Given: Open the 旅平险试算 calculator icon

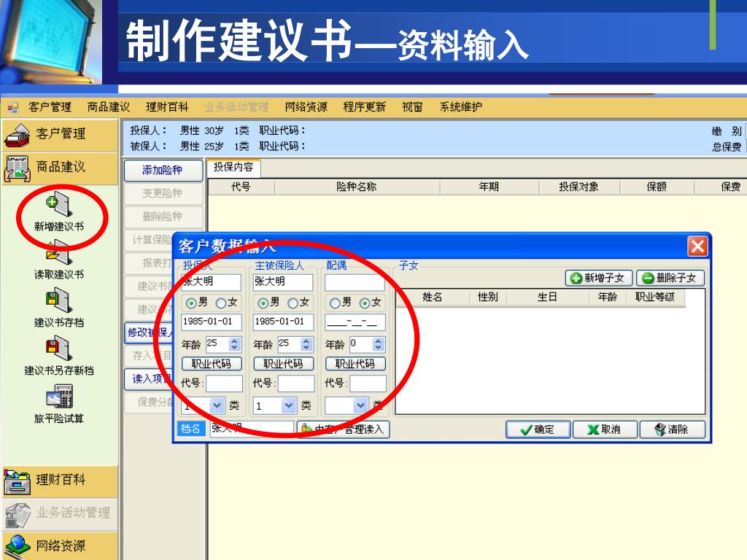Looking at the screenshot, I should tap(58, 398).
